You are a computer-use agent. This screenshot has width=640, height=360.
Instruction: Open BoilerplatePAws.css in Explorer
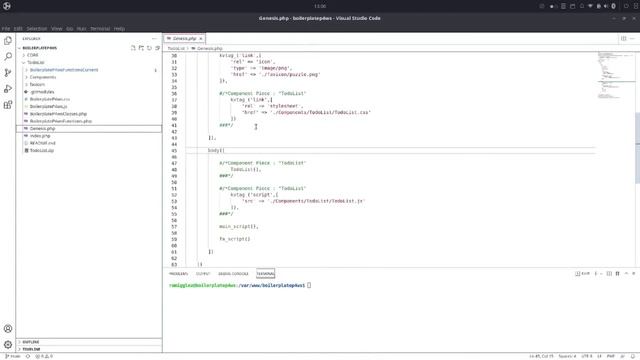tap(50, 99)
